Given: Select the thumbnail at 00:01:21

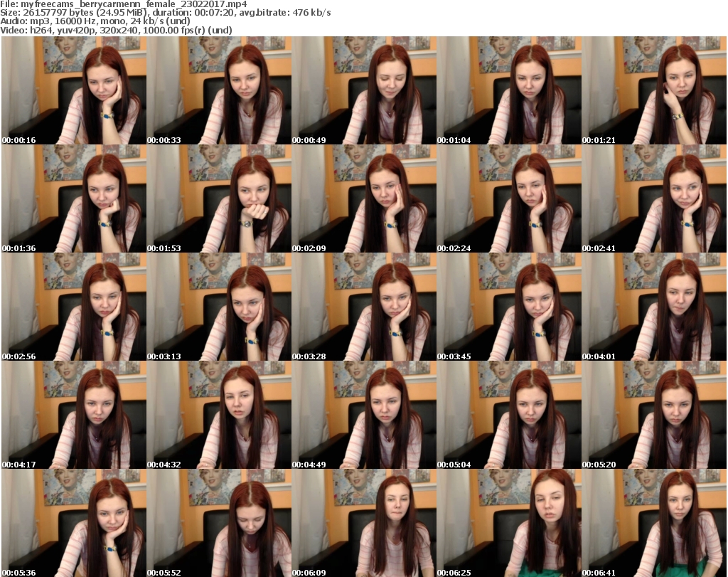Looking at the screenshot, I should tap(654, 90).
